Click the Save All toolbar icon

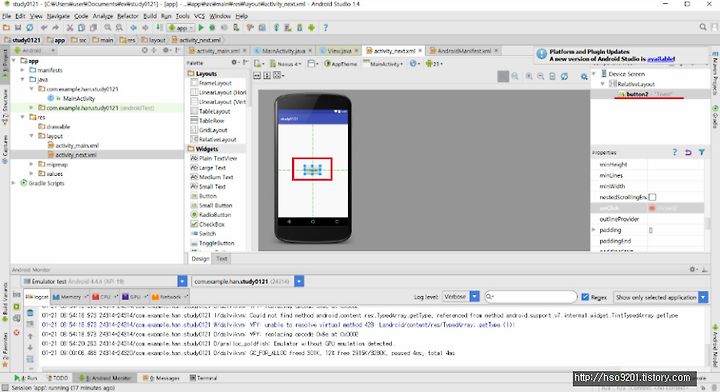pyautogui.click(x=18, y=28)
